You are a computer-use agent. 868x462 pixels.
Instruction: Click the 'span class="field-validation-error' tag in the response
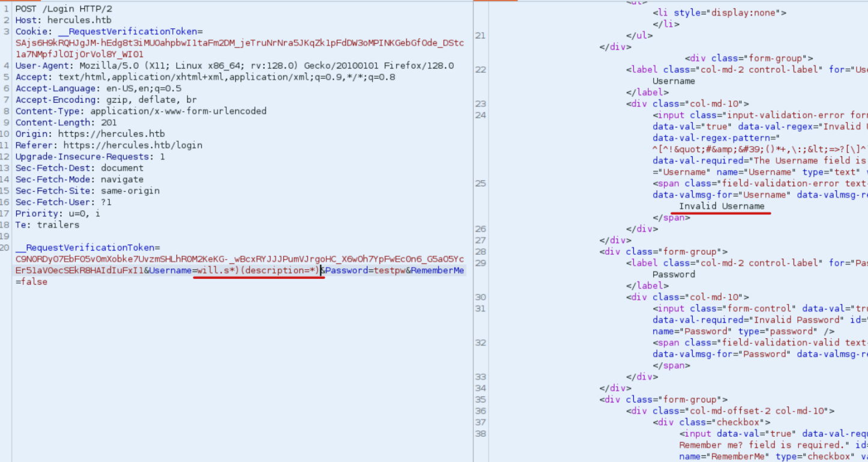[x=761, y=184]
